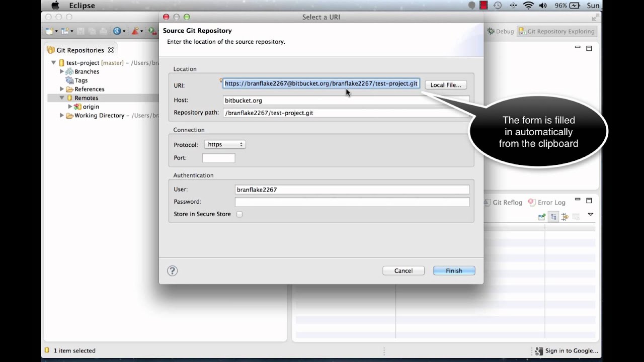Click the origin remote icon
Viewport: 644px width, 362px height.
77,107
